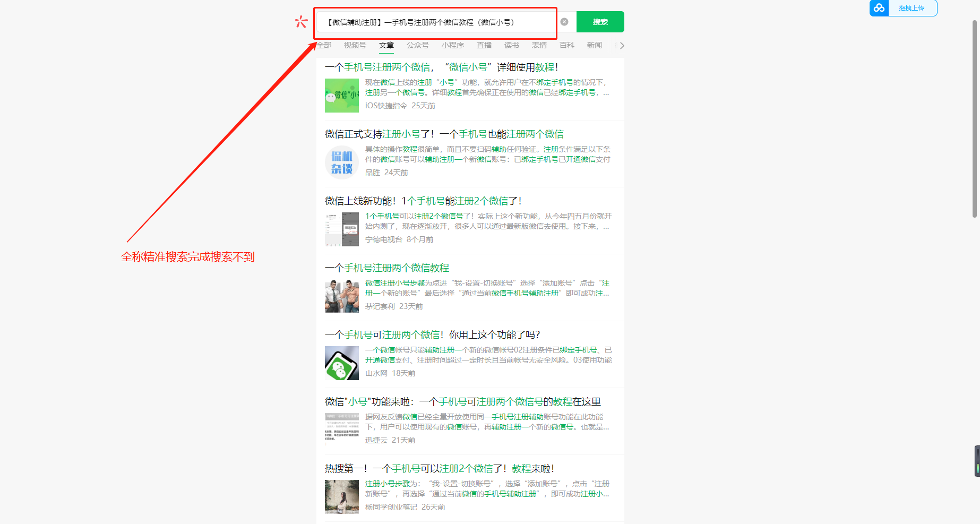Open article "热搜第一！一个手机号可以注册2个微信了"
Viewport: 980px width, 524px height.
click(440, 469)
